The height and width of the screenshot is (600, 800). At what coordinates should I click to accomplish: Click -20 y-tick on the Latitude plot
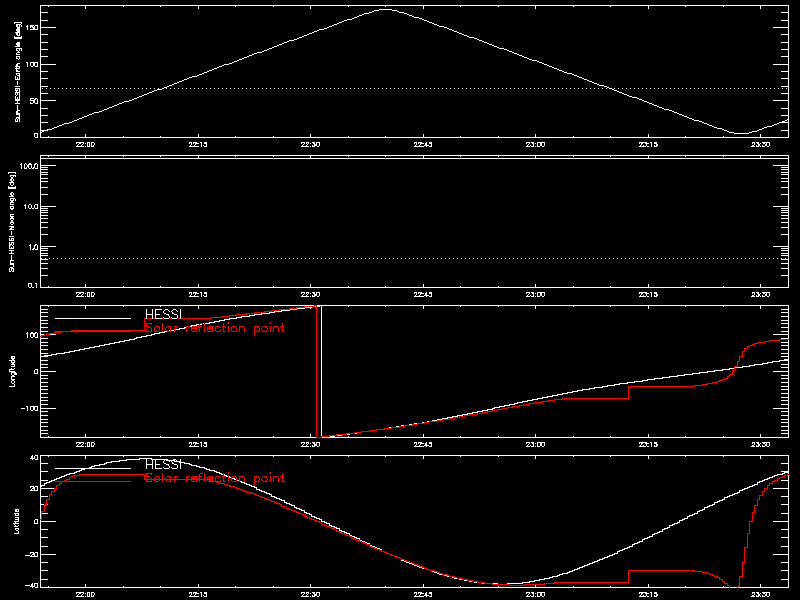point(32,555)
